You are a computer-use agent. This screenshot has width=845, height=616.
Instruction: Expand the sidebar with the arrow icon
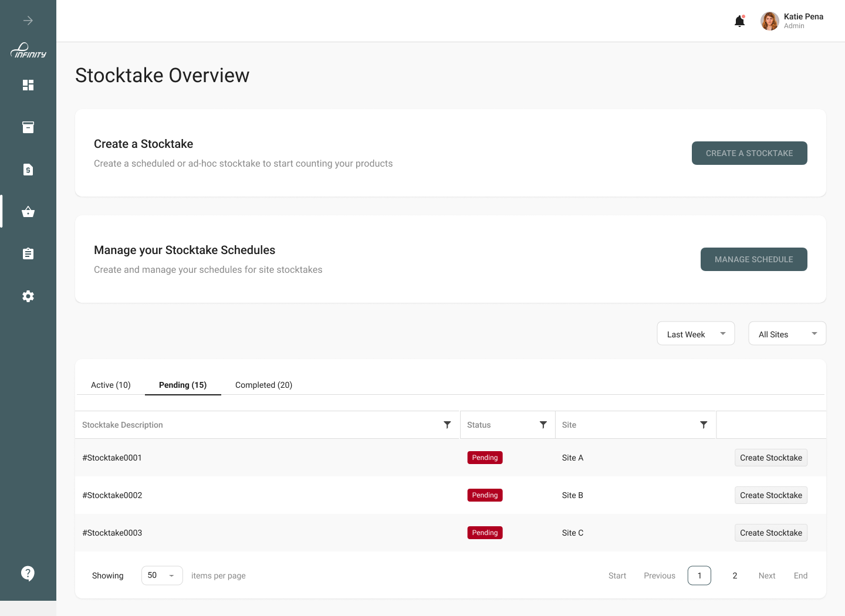pos(28,21)
